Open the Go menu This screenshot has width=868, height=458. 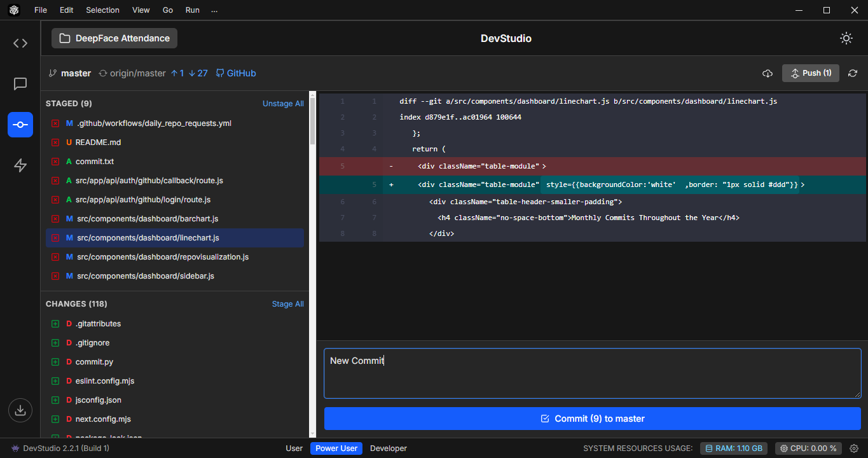pyautogui.click(x=168, y=10)
